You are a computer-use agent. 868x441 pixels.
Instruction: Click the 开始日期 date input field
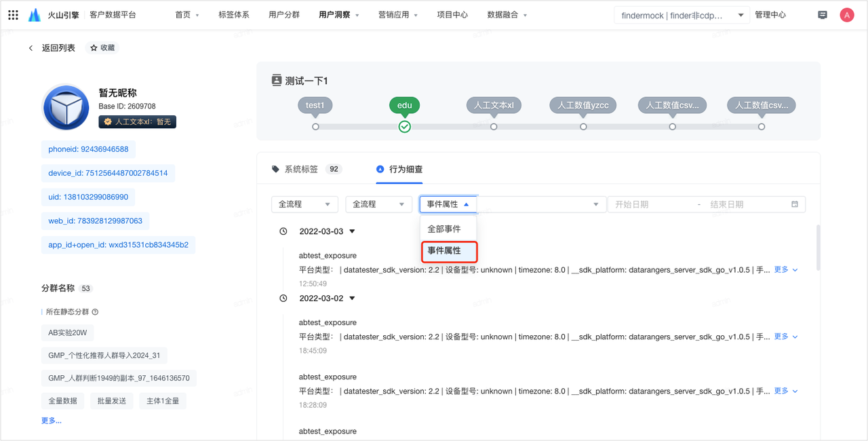point(651,204)
